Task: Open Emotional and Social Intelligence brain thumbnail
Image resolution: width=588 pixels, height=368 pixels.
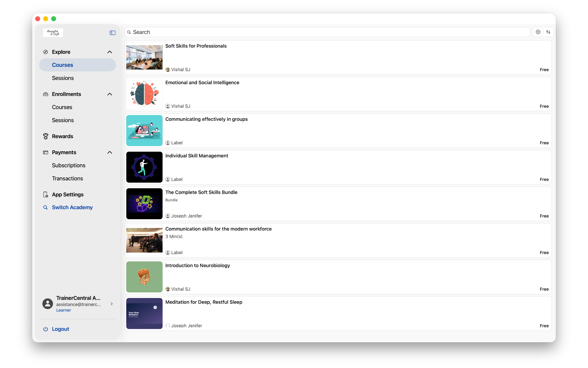Action: tap(144, 94)
